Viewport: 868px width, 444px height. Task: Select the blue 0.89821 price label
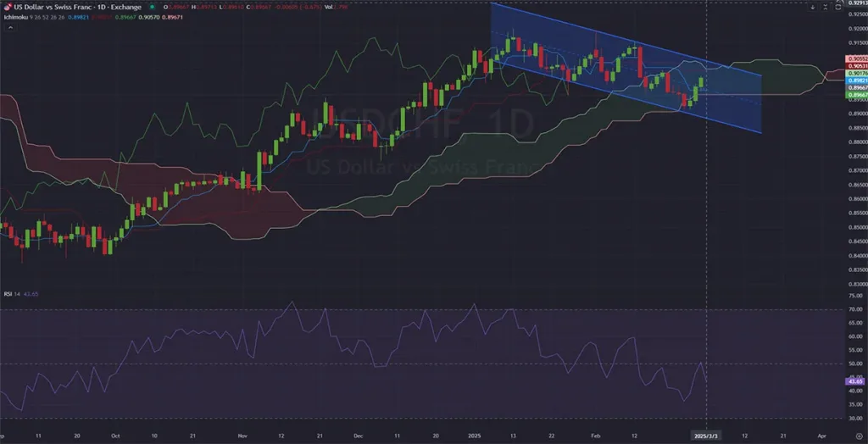click(x=856, y=80)
